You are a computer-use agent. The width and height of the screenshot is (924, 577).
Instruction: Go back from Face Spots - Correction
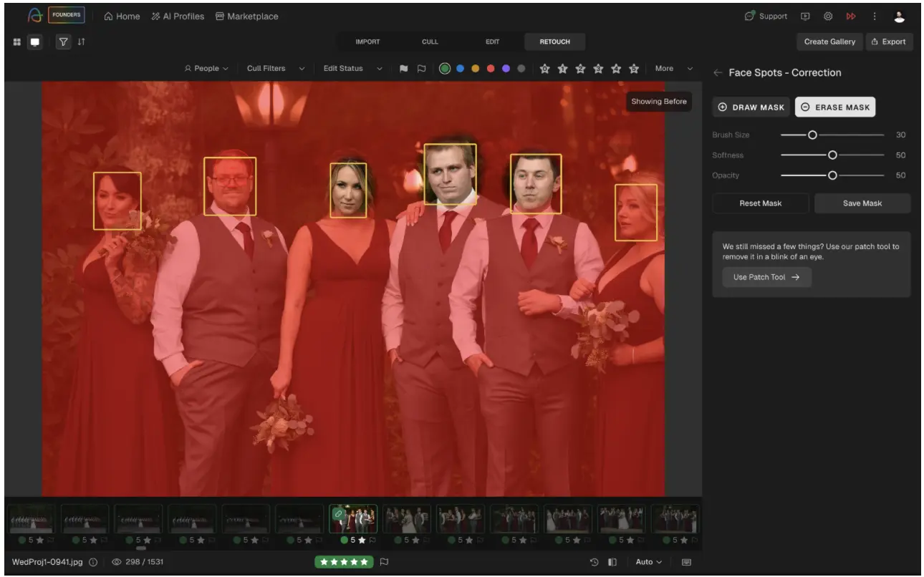click(x=718, y=73)
